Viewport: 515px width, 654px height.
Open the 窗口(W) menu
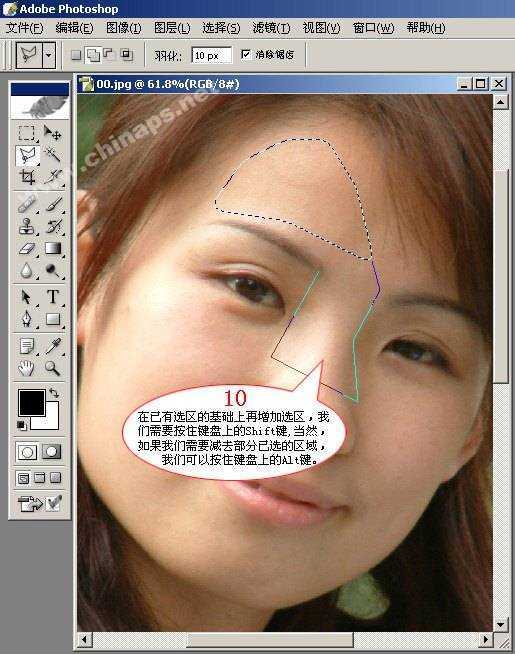coord(373,28)
